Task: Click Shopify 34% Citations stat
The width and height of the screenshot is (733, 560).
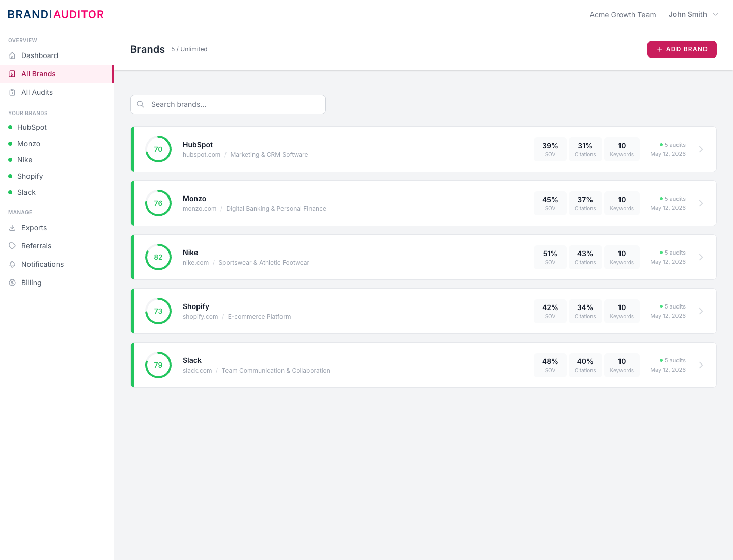Action: [x=585, y=311]
